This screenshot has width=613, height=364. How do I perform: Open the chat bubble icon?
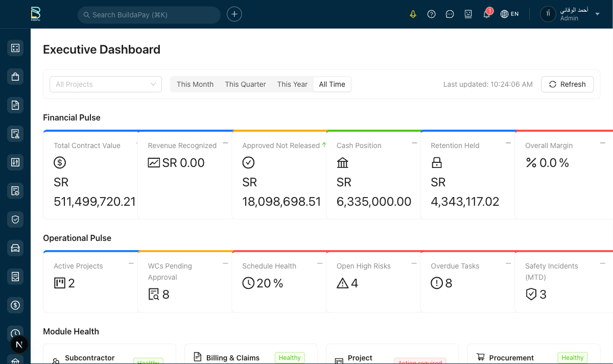[x=450, y=14]
